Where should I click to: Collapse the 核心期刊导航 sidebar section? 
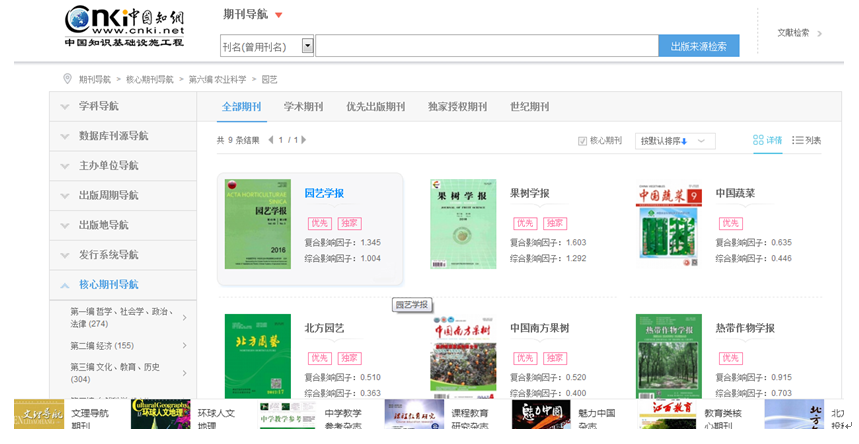pos(122,285)
